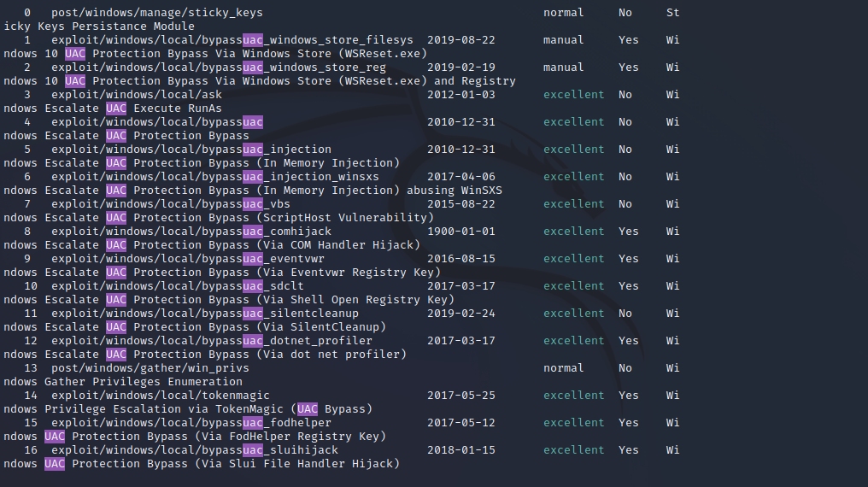Click the bypassuac_sluihijack module path

[x=194, y=450]
